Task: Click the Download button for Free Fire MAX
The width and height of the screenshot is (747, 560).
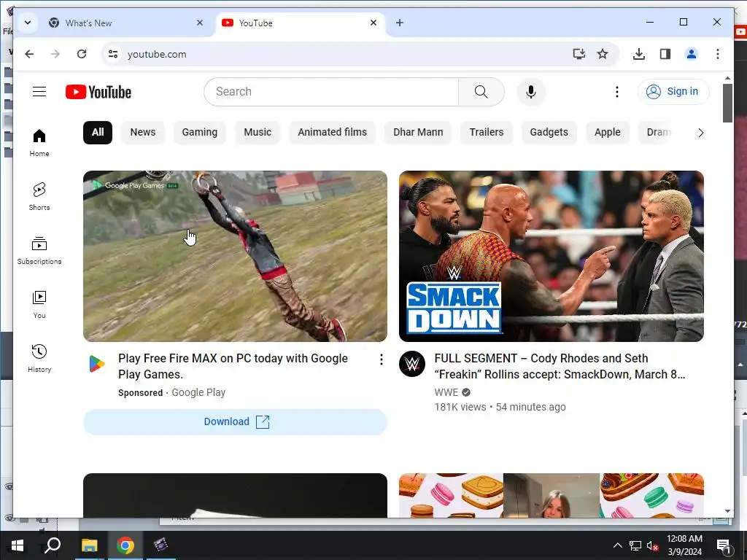Action: pos(236,422)
